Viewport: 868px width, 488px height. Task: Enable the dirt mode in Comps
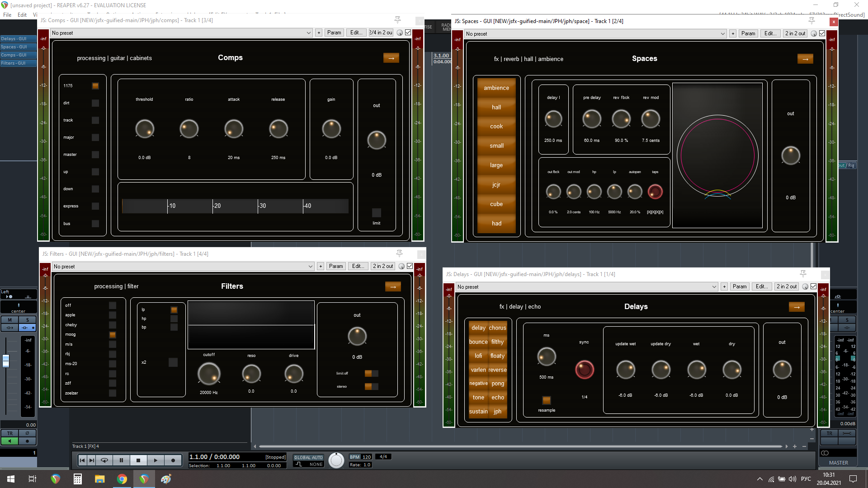click(x=95, y=103)
